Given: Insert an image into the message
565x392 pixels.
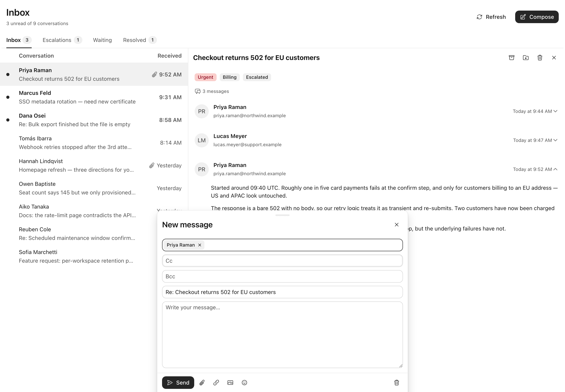Looking at the screenshot, I should 230,382.
